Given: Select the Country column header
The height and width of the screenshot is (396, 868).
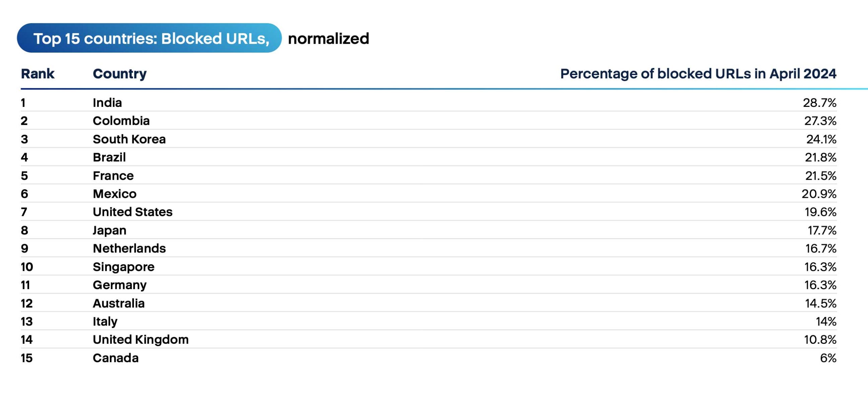Looking at the screenshot, I should pos(120,74).
